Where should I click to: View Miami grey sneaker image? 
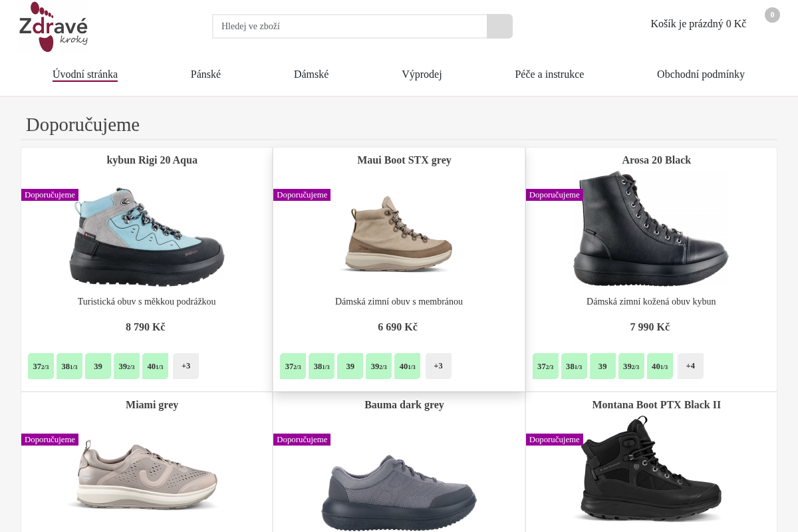point(143,473)
